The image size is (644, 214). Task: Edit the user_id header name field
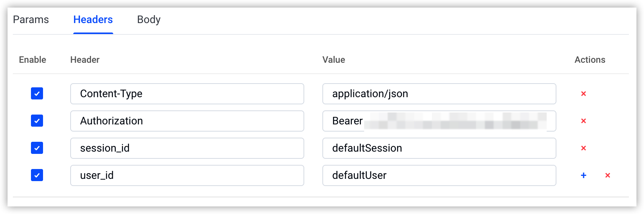pyautogui.click(x=187, y=175)
